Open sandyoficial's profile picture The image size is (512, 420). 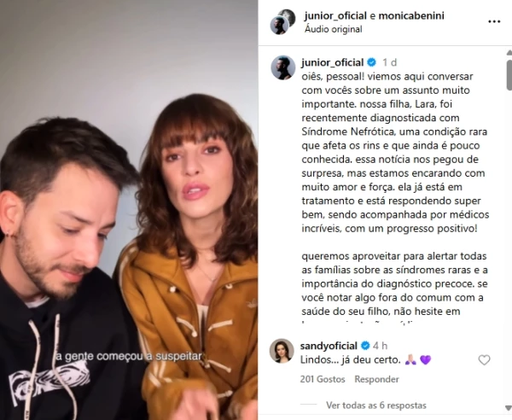282,351
